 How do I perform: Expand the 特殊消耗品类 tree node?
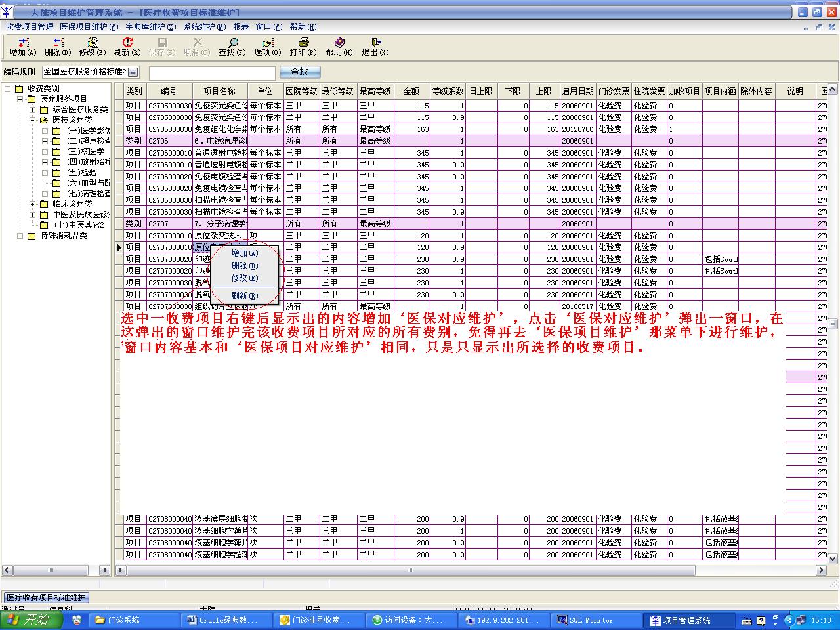point(20,236)
